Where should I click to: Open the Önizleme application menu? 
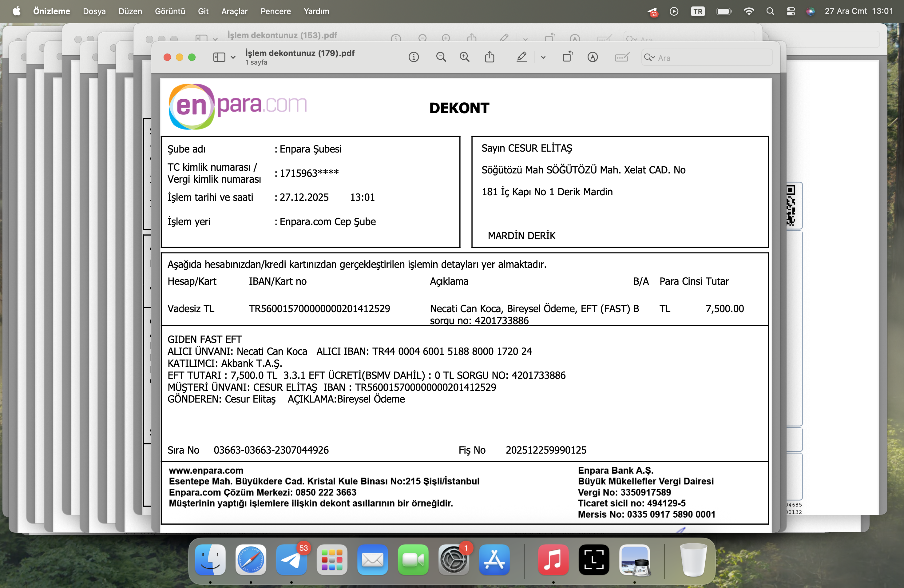[52, 11]
